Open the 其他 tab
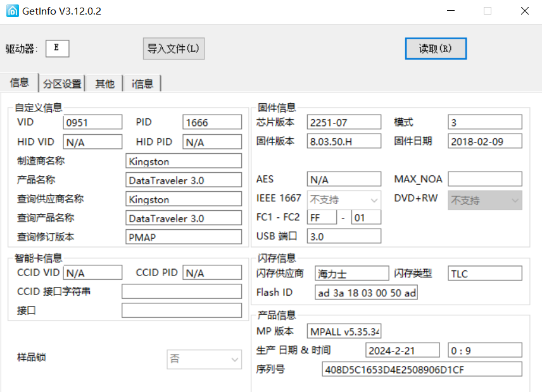Viewport: 542px width, 392px height. [x=104, y=84]
